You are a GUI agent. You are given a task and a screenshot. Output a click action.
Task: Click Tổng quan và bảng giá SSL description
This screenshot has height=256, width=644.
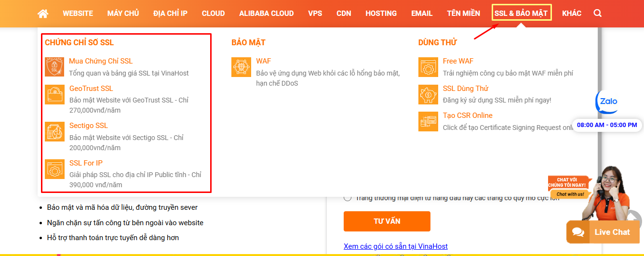[x=129, y=73]
